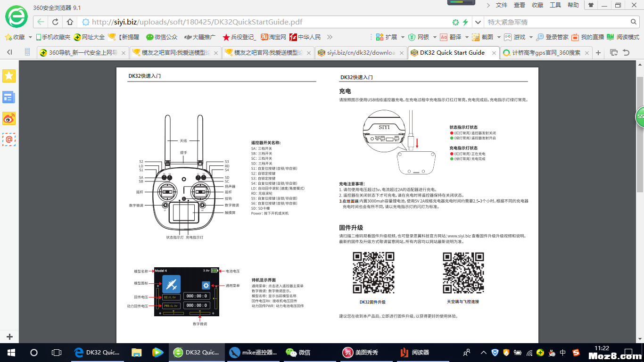Viewport: 644px width, 362px height.
Task: Open the yellow star favorites sidebar icon
Action: [x=9, y=75]
